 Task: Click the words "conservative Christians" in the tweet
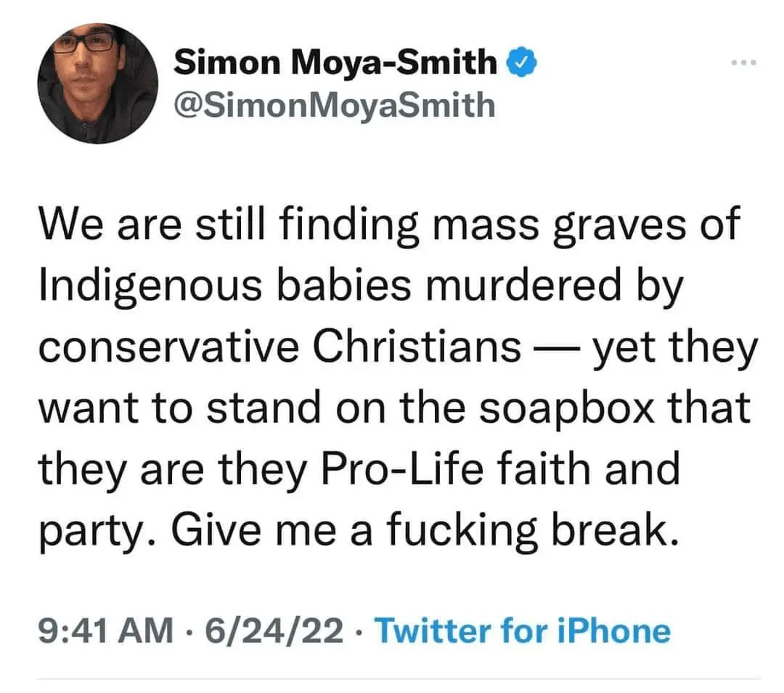[279, 348]
